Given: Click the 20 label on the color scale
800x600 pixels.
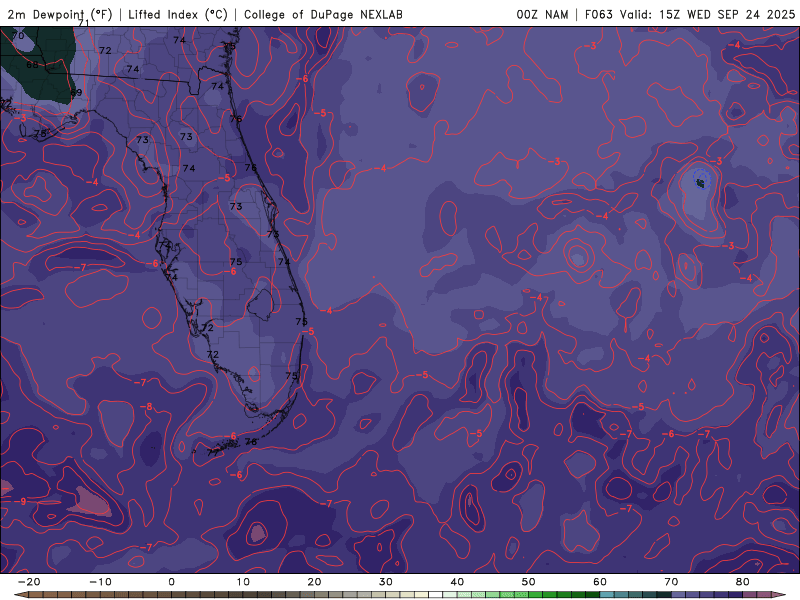Looking at the screenshot, I should 314,582.
